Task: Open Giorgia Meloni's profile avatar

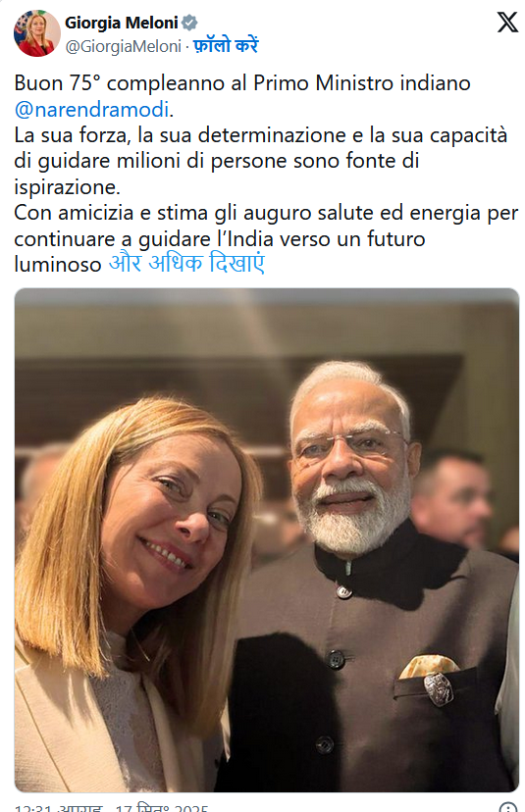Action: pos(36,33)
